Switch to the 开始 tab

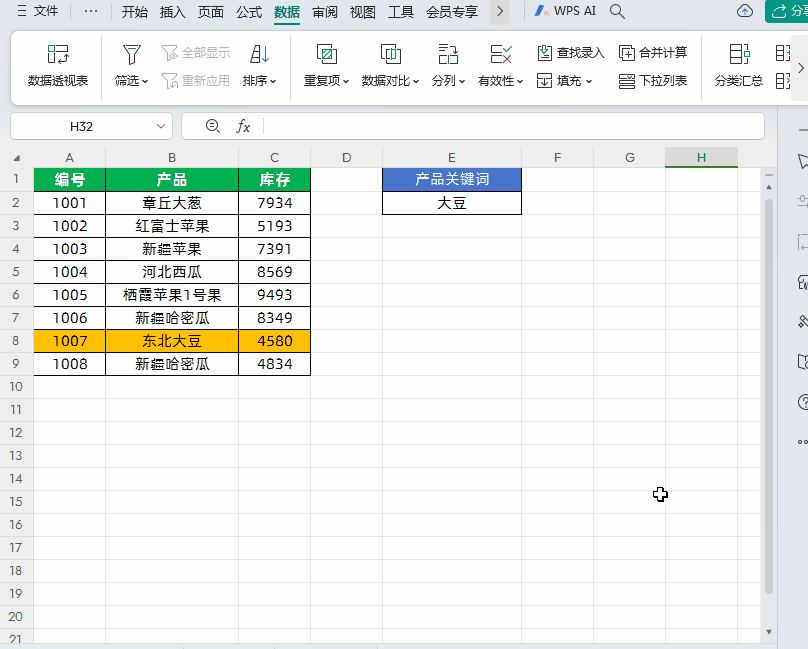[x=134, y=12]
